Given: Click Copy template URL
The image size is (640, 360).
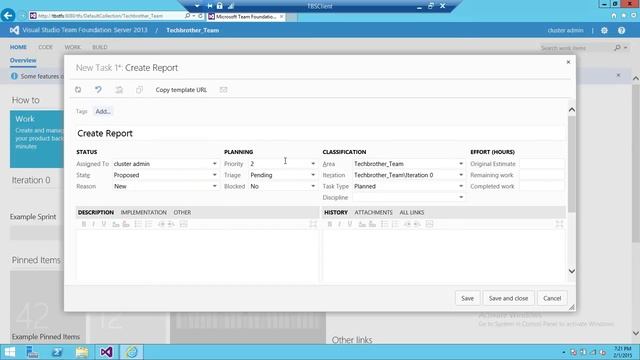Looking at the screenshot, I should coord(181,90).
